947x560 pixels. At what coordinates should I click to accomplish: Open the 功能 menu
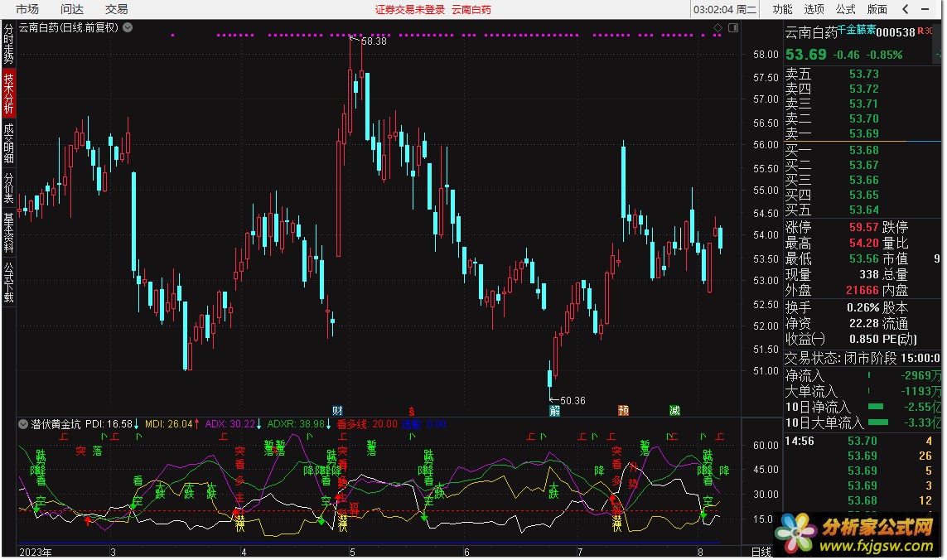(x=782, y=9)
